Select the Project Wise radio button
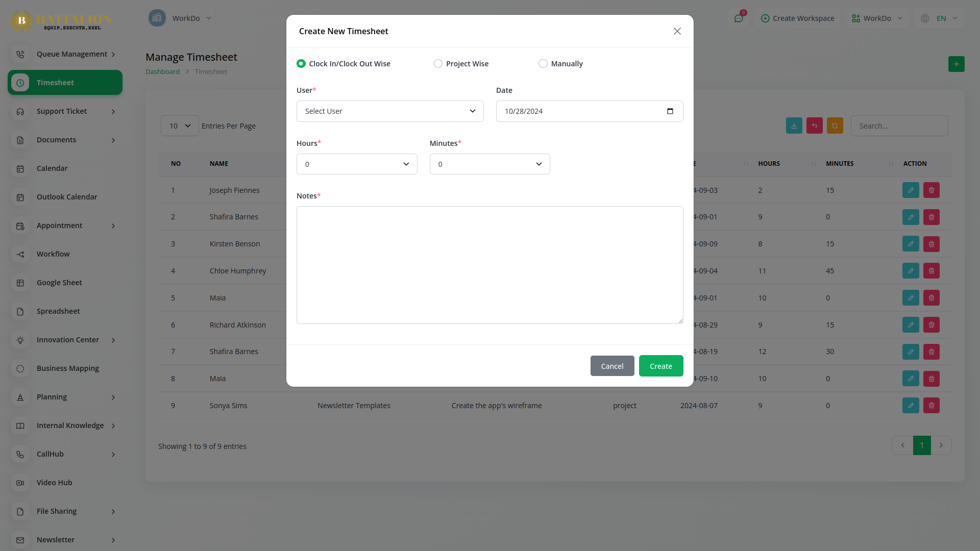980x551 pixels. [x=438, y=64]
